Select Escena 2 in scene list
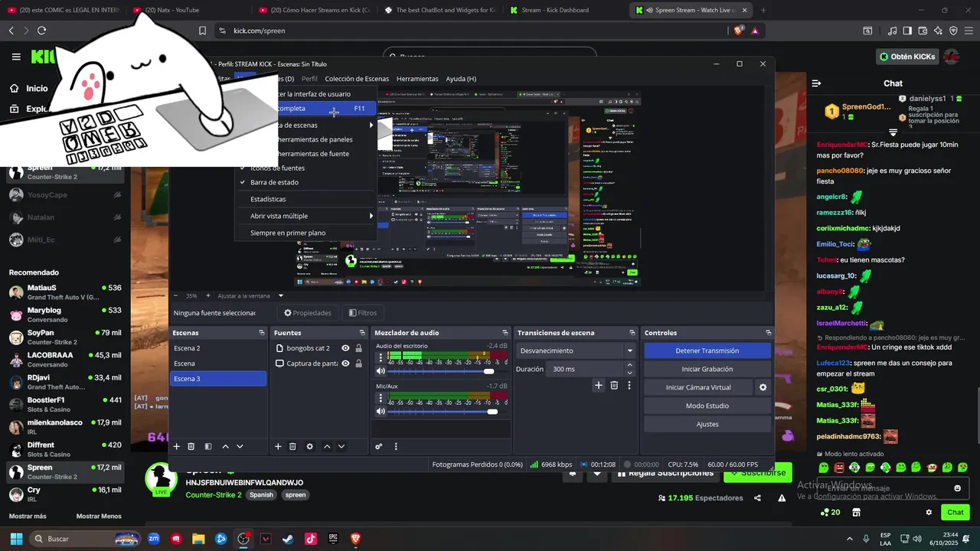Viewport: 980px width, 551px height. point(218,348)
